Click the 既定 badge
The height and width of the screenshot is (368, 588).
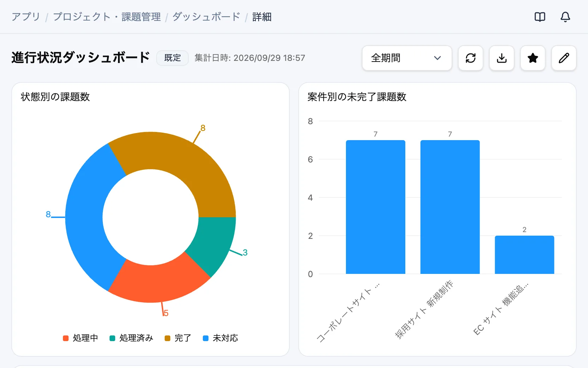tap(172, 58)
